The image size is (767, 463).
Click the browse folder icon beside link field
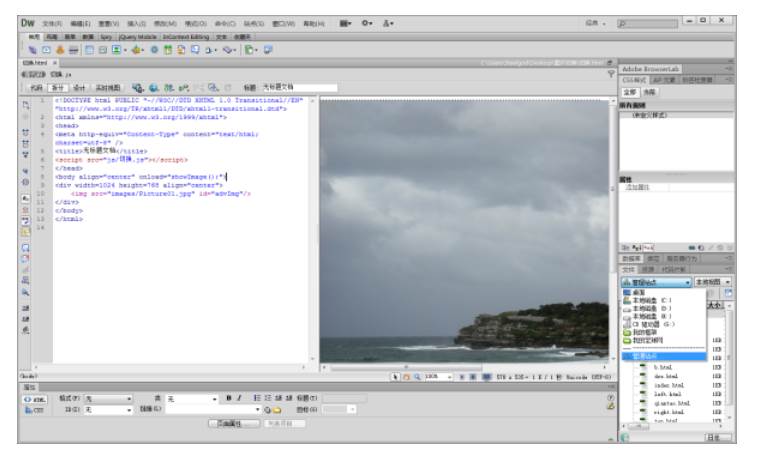(275, 409)
